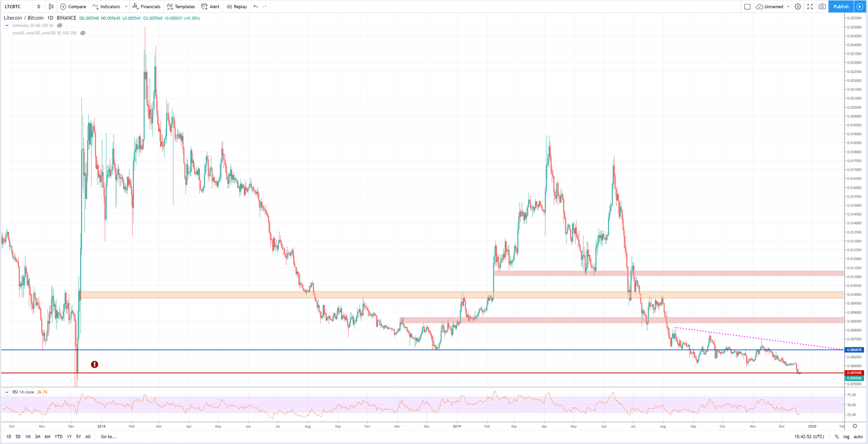Click the red exclamation alert marker
Screen dimensions: 868x444
coord(95,364)
